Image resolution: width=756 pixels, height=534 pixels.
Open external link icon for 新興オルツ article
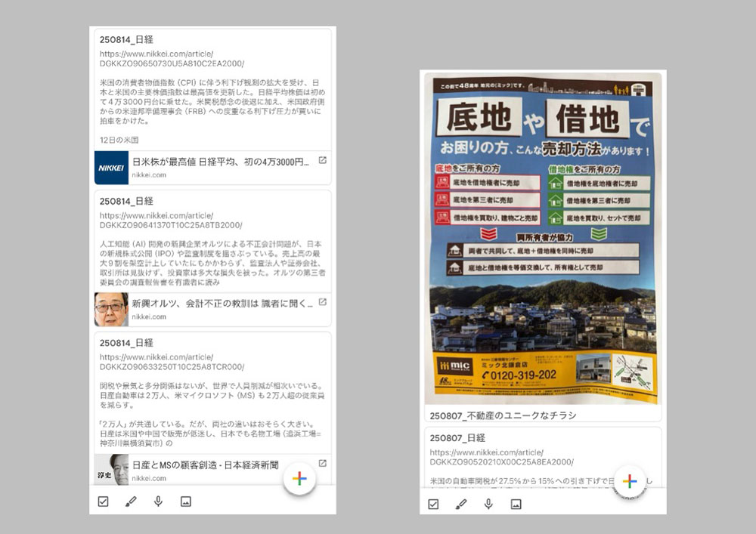(323, 302)
